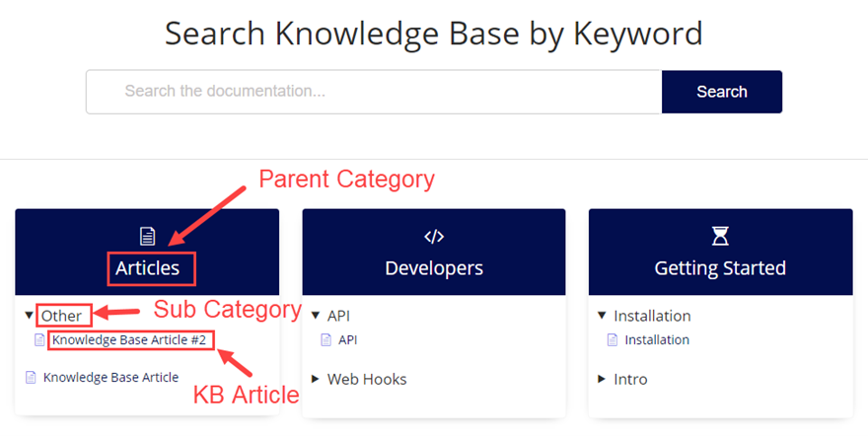This screenshot has height=438, width=868.
Task: Click document icon beside Knowledge Base Article #2
Action: [39, 340]
